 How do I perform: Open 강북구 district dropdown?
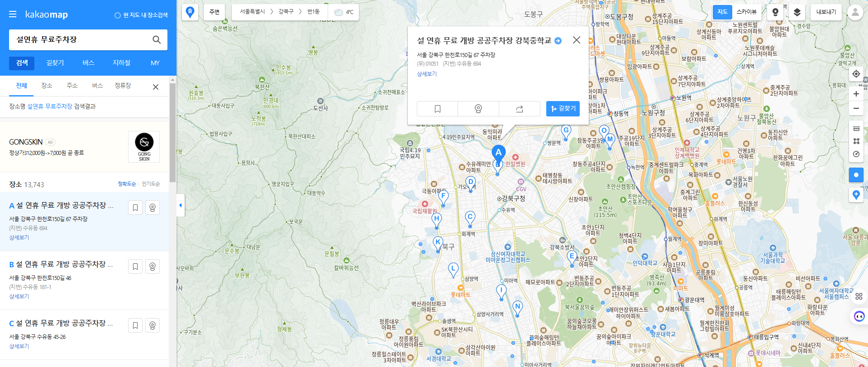point(286,12)
